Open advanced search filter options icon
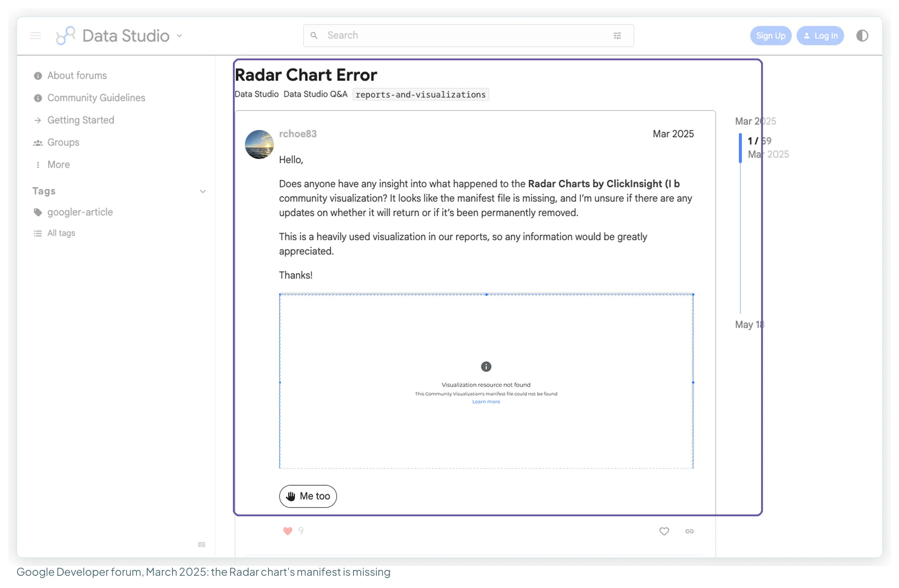 click(617, 36)
